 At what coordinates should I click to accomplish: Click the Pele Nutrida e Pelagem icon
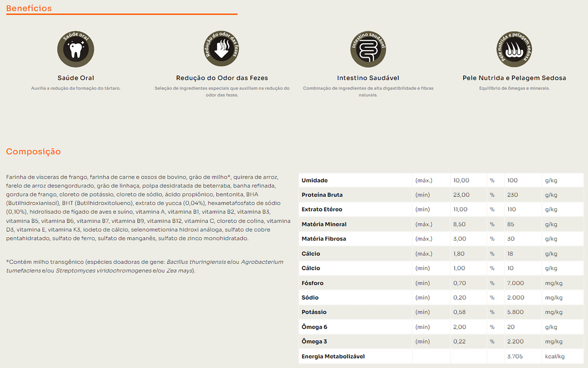pos(514,49)
